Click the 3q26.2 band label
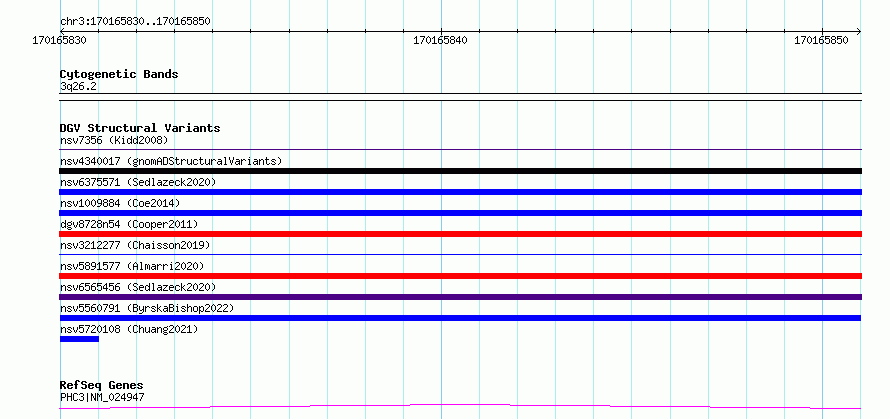Screen dimensions: 890x419 [x=78, y=87]
